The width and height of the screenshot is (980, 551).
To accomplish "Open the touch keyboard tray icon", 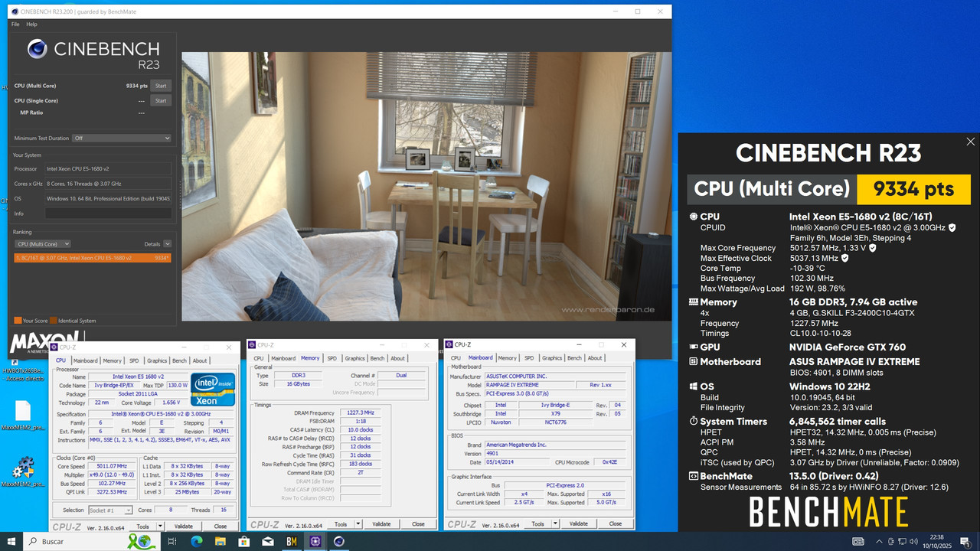I will point(858,541).
